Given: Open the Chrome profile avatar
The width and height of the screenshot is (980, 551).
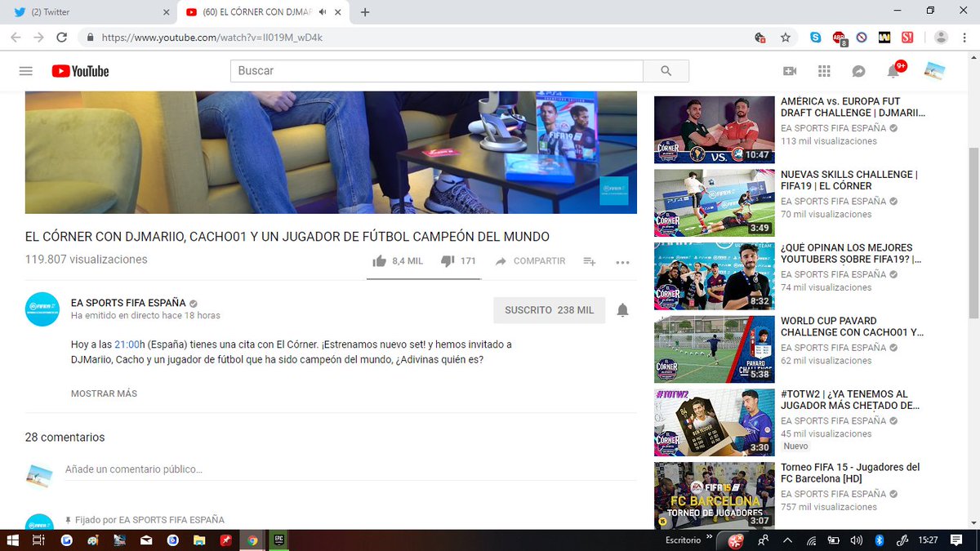Looking at the screenshot, I should click(941, 38).
